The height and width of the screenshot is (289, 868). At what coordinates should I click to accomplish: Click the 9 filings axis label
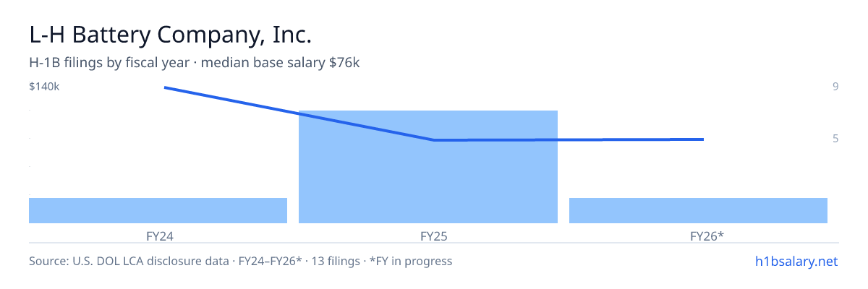coord(835,87)
